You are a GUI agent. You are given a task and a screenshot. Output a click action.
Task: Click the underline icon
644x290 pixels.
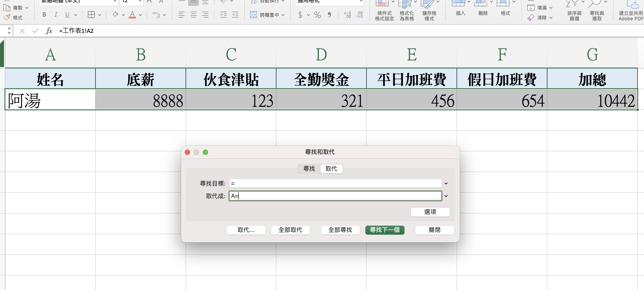tap(67, 15)
